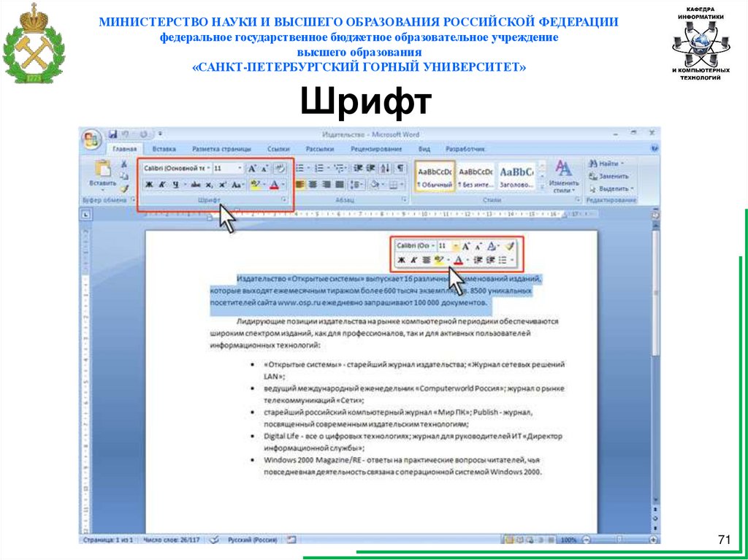Open the font size 11 dropdown in ribbon
This screenshot has width=748, height=560.
(240, 169)
